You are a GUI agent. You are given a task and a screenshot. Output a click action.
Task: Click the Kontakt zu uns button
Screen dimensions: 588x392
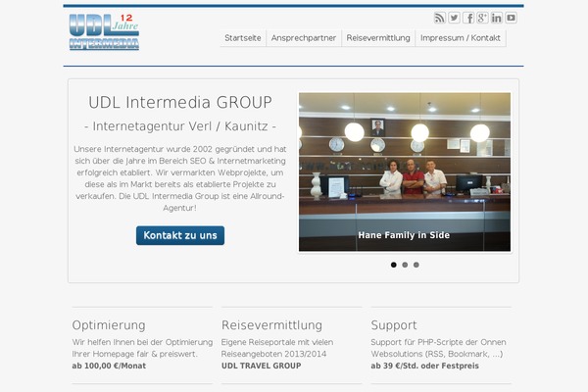[x=180, y=235]
